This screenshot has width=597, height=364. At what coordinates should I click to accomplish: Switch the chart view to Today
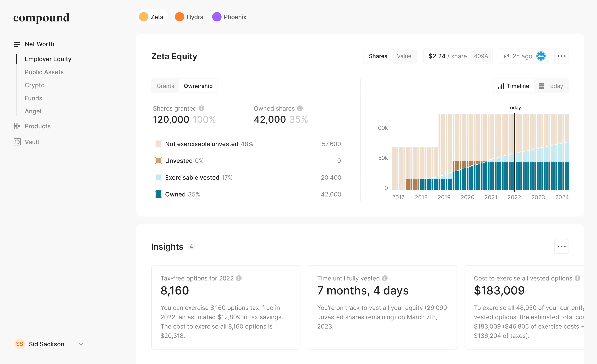tap(555, 86)
